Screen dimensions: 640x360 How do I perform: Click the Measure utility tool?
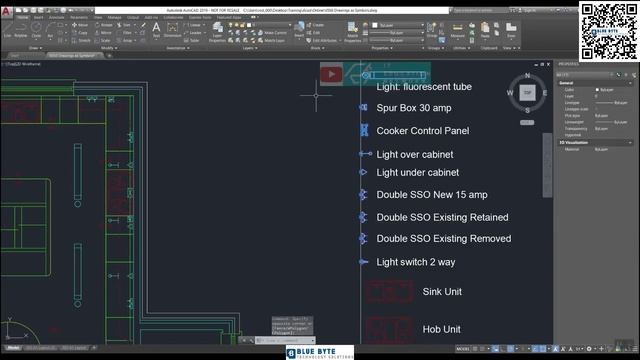pyautogui.click(x=458, y=30)
